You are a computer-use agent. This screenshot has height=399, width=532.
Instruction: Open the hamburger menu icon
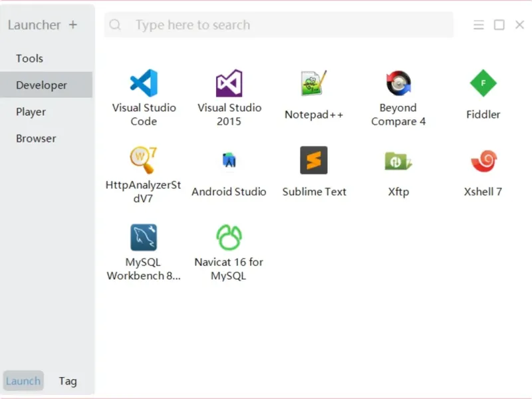479,25
